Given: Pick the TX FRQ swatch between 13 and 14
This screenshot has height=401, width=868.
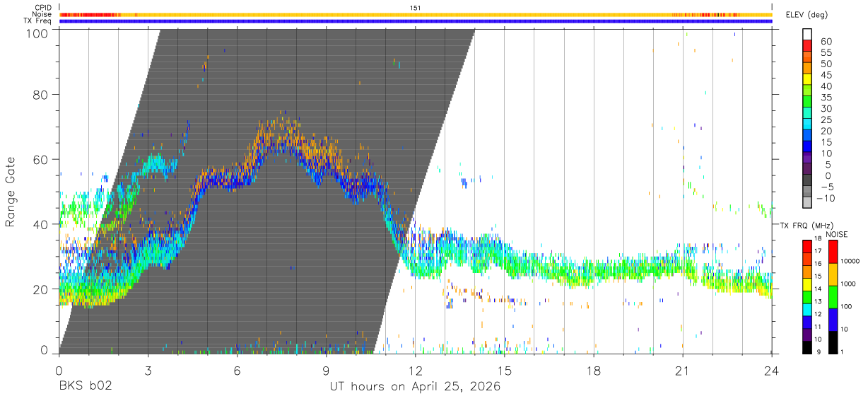Looking at the screenshot, I should tap(807, 296).
